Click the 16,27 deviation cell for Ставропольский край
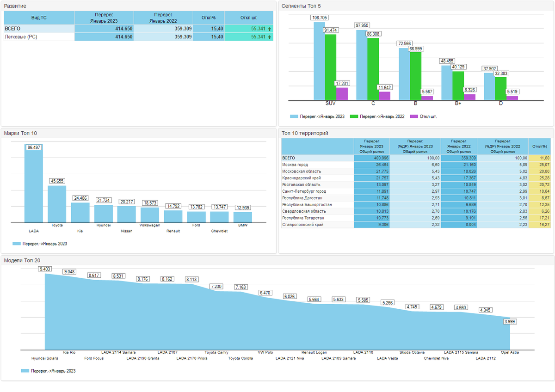Screen dimensions: 555x392 (539, 225)
